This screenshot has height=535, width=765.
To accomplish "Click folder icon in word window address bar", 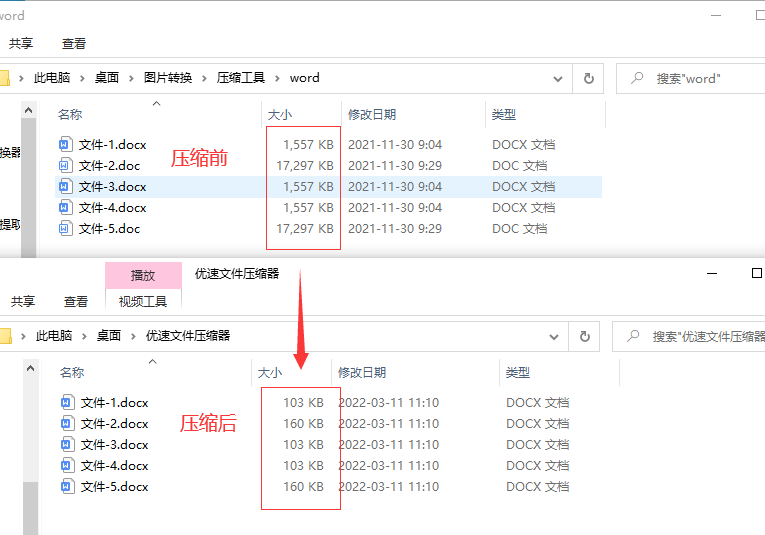I will point(4,78).
